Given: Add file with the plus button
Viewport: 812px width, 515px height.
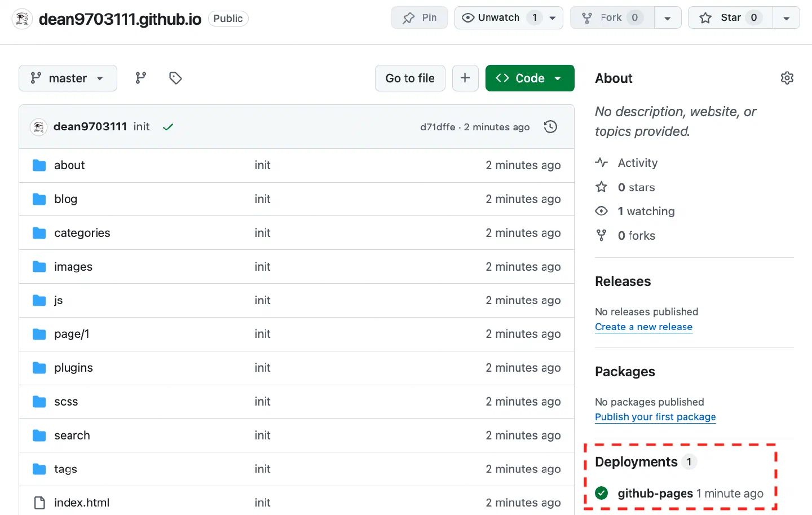Looking at the screenshot, I should (x=465, y=78).
